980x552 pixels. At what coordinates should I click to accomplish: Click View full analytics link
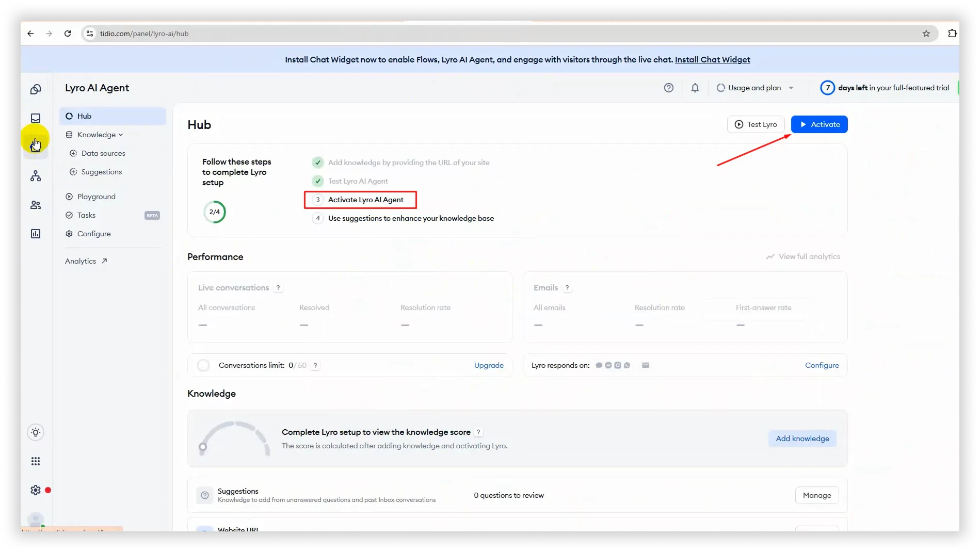click(x=803, y=256)
